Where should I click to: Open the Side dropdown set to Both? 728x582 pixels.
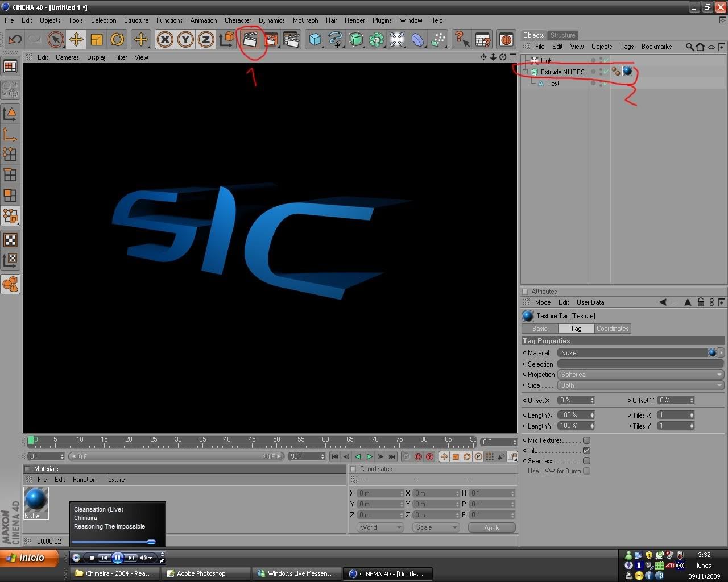point(640,385)
